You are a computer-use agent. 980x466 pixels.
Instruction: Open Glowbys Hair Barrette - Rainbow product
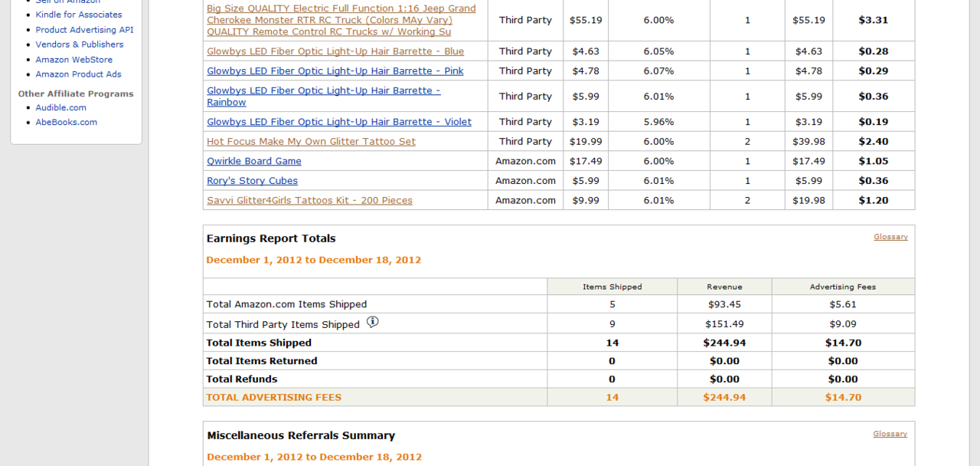click(x=324, y=97)
